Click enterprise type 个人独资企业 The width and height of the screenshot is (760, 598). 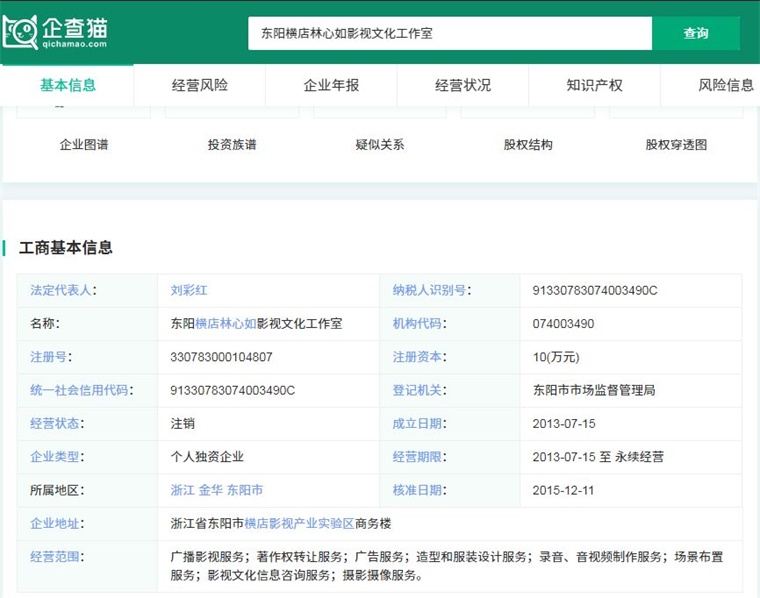[x=207, y=456]
